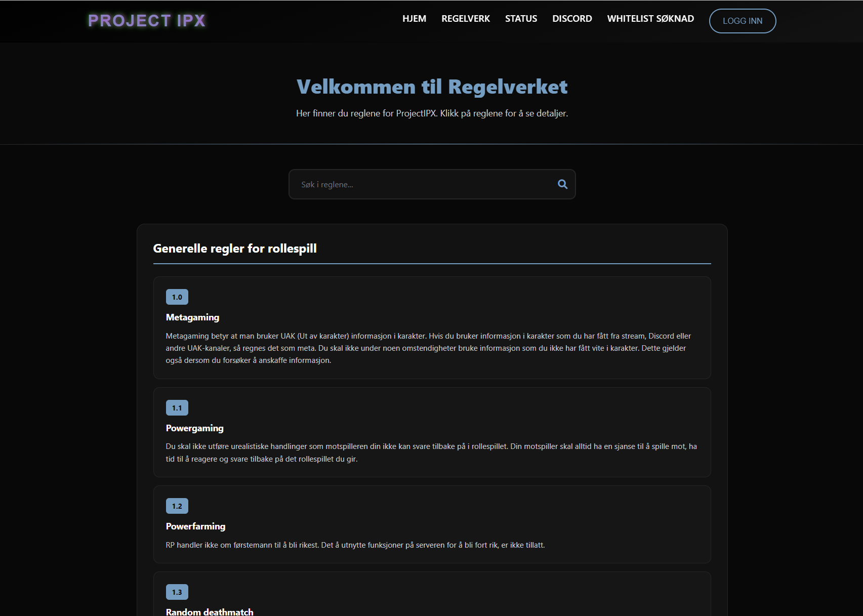Image resolution: width=863 pixels, height=616 pixels.
Task: Select the 1.0 rule number badge
Action: coord(177,297)
